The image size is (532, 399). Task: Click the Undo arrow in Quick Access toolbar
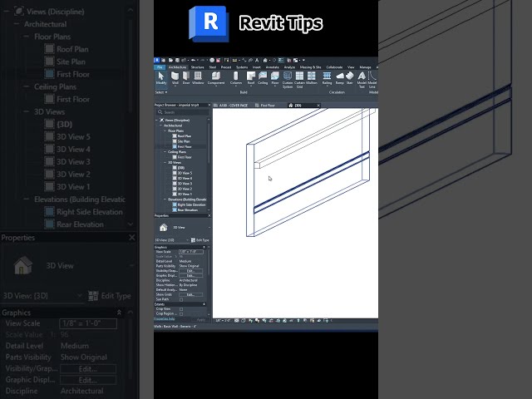pos(193,61)
